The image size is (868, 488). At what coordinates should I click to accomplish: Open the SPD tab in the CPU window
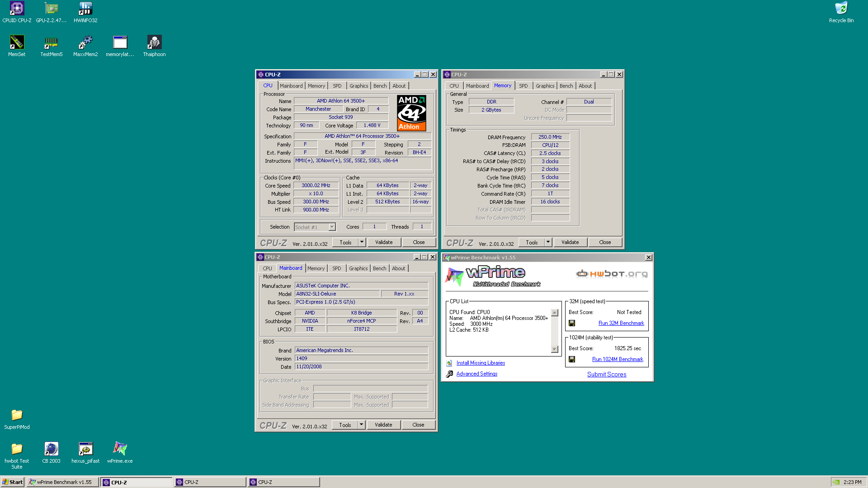pos(337,86)
